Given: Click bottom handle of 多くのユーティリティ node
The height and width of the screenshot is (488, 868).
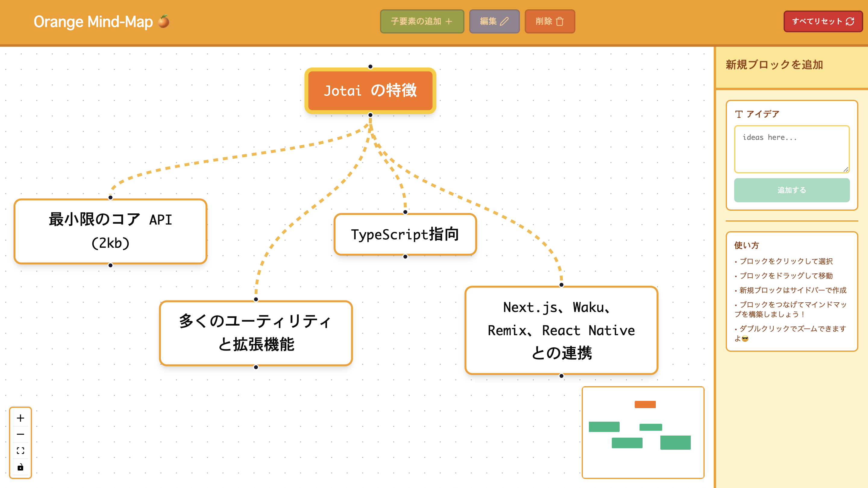Looking at the screenshot, I should click(256, 367).
